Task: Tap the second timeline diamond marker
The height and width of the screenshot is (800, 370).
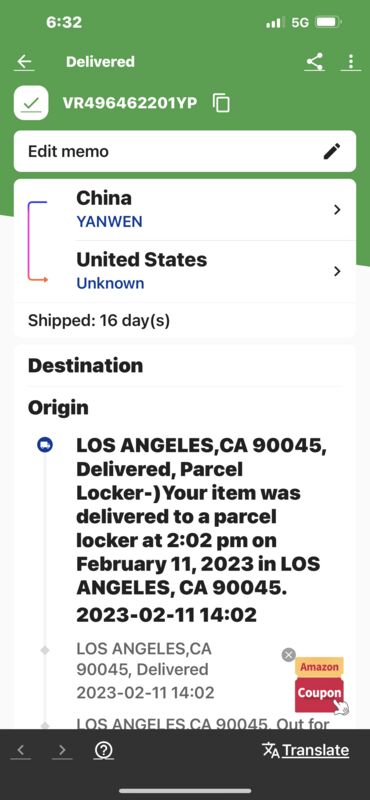Action: point(45,651)
